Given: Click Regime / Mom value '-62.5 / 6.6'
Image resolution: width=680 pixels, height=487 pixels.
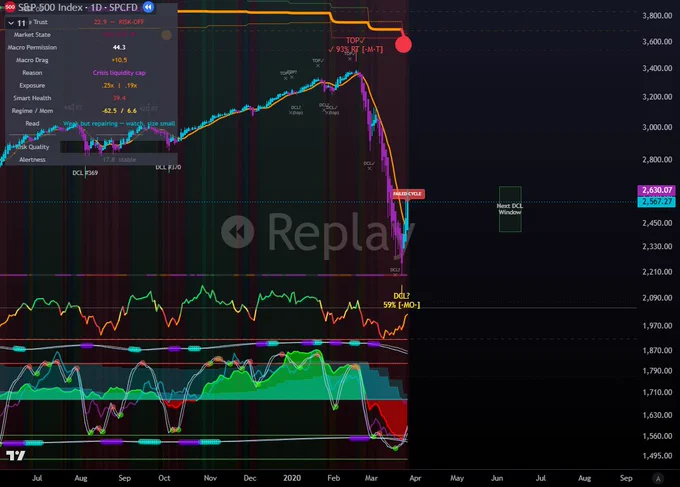Looking at the screenshot, I should (x=119, y=111).
